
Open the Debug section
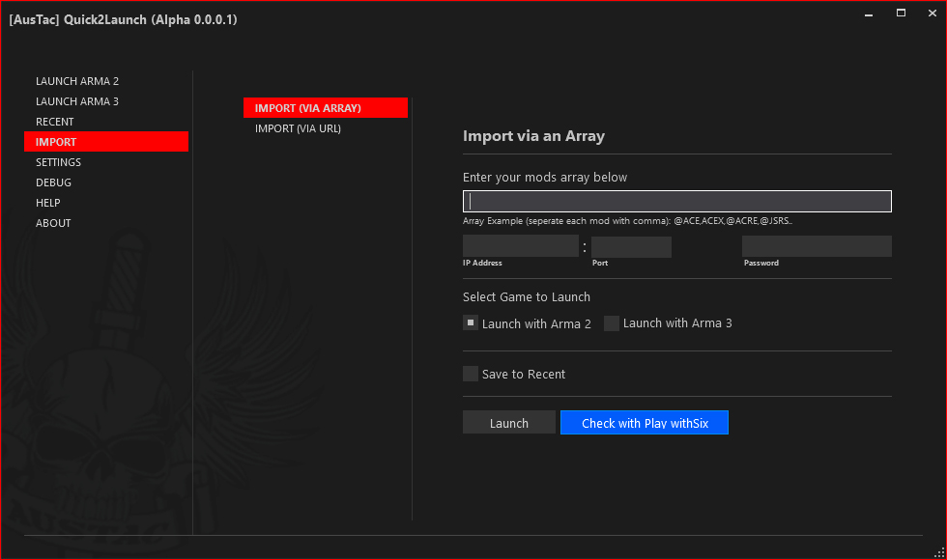click(53, 182)
